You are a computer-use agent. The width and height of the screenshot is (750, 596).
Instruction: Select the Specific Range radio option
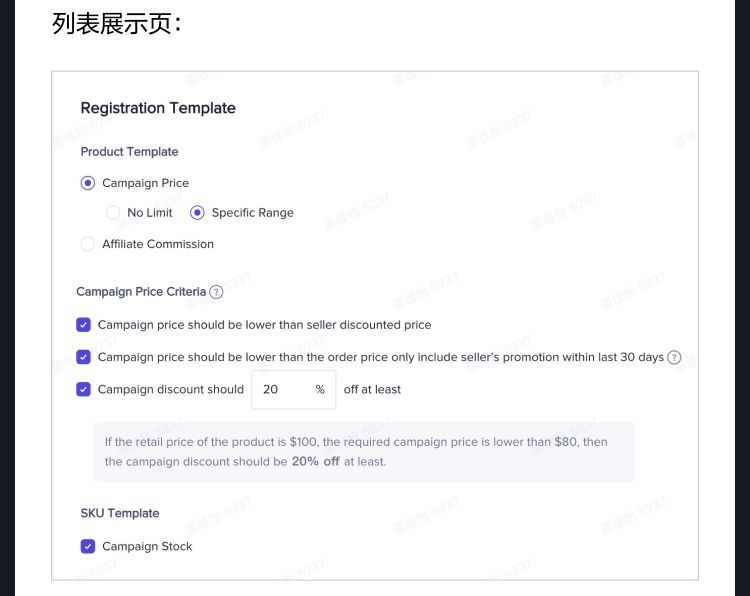point(197,212)
